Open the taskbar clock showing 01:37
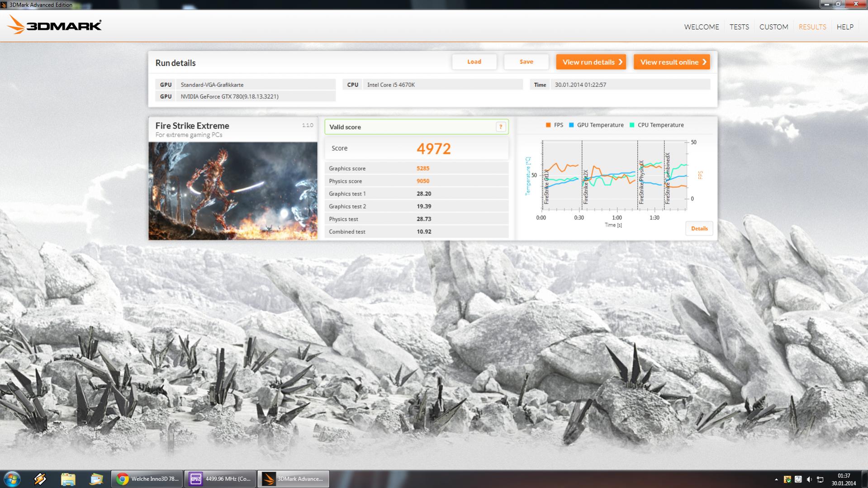 (x=844, y=479)
